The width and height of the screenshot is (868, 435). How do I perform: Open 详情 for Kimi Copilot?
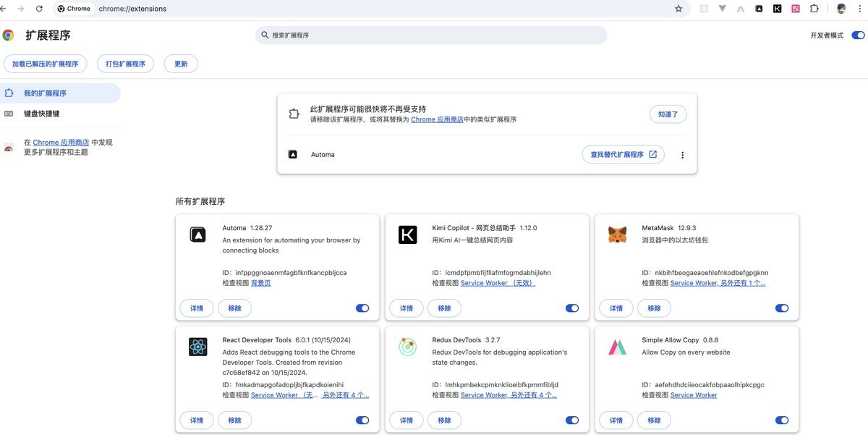(407, 308)
